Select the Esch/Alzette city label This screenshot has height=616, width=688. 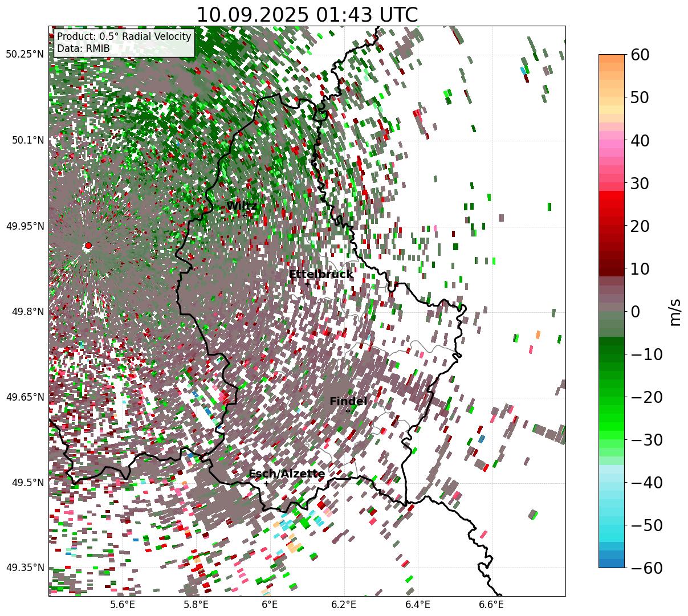(287, 474)
